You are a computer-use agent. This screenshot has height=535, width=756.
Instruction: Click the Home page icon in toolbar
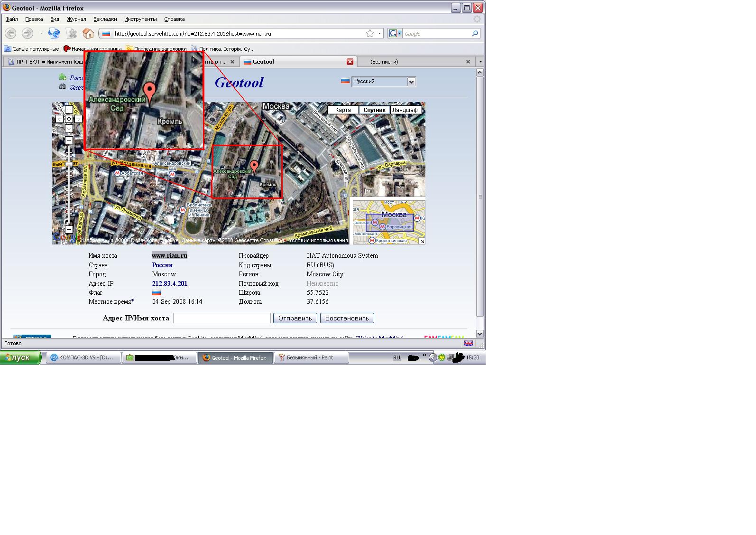pos(88,33)
